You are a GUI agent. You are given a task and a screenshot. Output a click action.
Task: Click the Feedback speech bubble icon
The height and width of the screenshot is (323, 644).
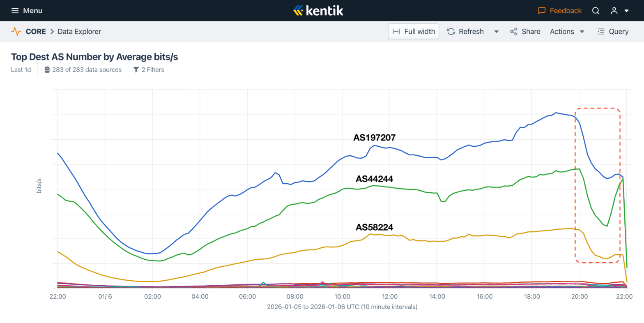point(542,11)
